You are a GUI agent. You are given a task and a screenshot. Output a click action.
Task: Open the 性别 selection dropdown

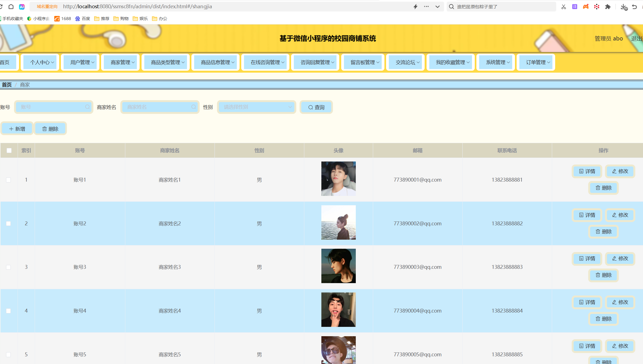[x=257, y=107]
